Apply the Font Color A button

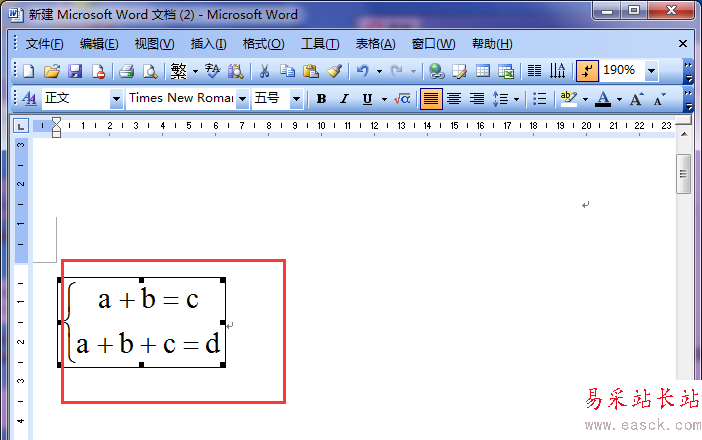(603, 98)
